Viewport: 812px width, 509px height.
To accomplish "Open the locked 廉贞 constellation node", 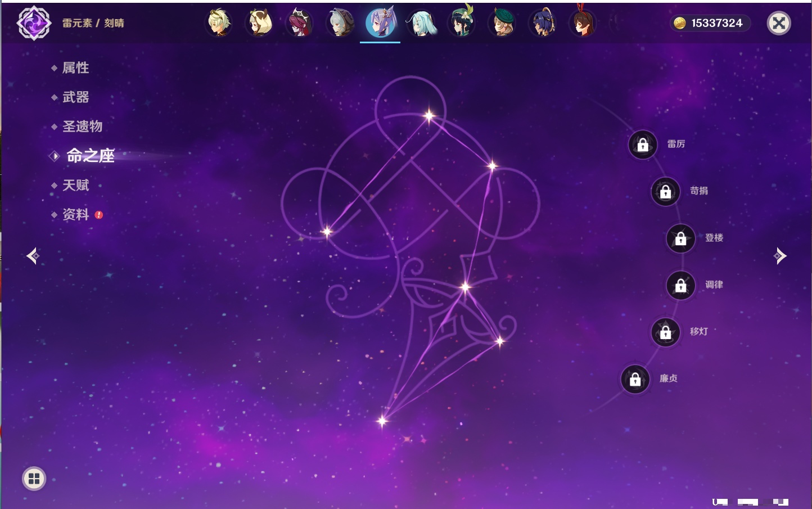I will click(x=635, y=379).
